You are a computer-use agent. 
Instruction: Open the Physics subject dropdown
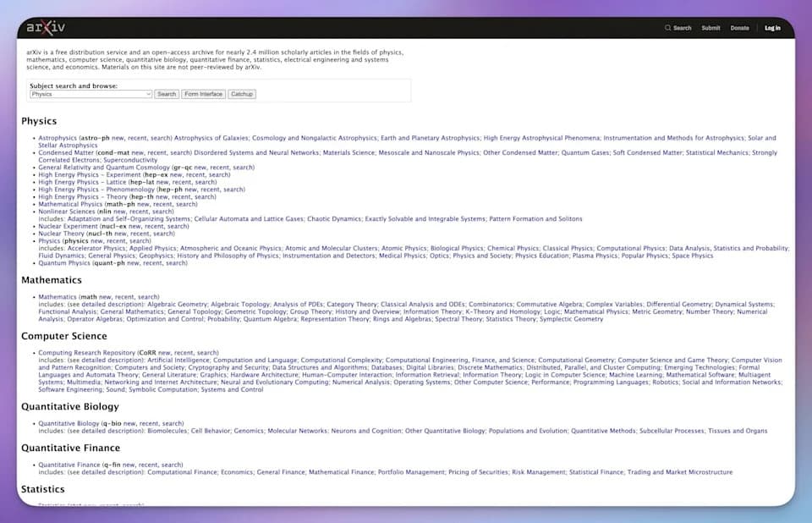[x=91, y=94]
